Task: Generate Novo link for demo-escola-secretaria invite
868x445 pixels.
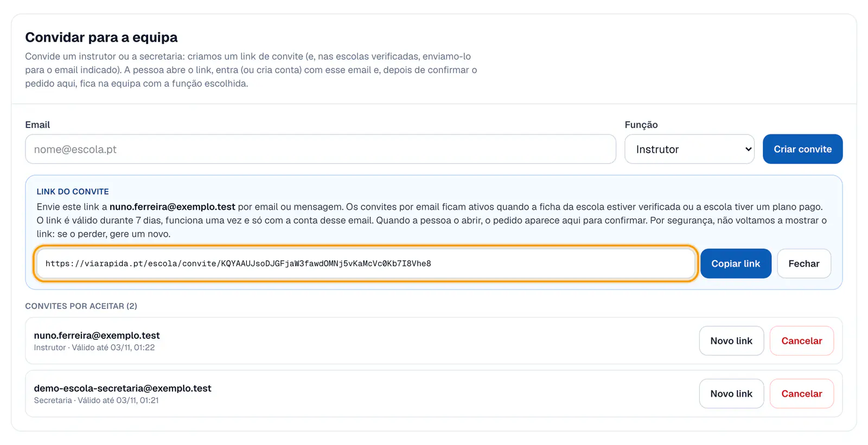Action: tap(731, 394)
